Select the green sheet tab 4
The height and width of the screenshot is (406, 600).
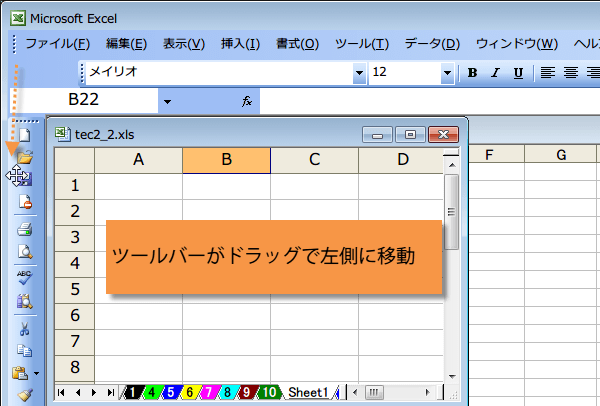click(x=152, y=392)
